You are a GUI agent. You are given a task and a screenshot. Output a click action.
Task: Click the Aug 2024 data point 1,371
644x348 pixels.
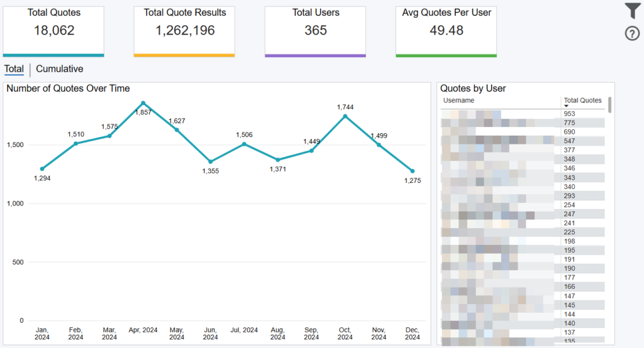(x=278, y=160)
